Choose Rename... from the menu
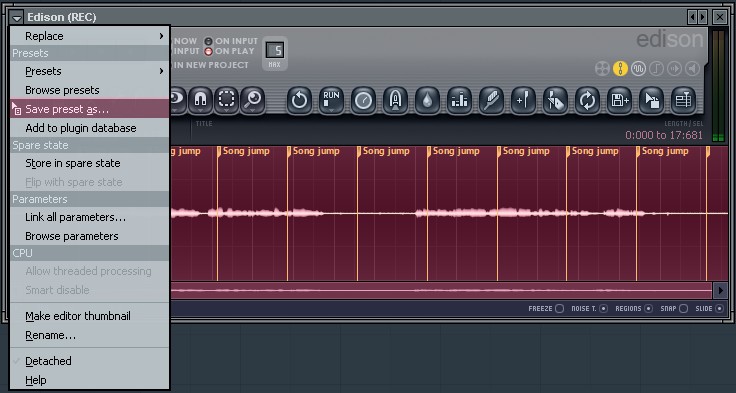This screenshot has height=393, width=736. tap(90, 335)
